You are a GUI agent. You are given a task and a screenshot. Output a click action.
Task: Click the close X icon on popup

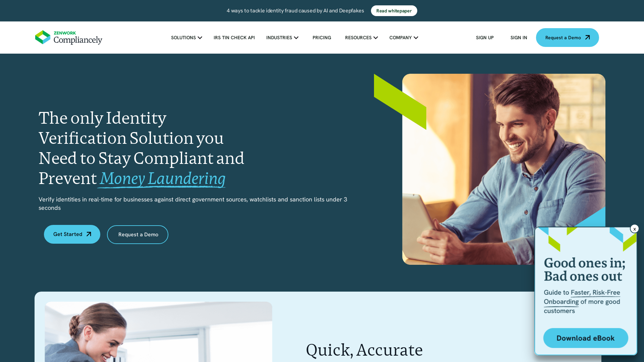pos(635,229)
